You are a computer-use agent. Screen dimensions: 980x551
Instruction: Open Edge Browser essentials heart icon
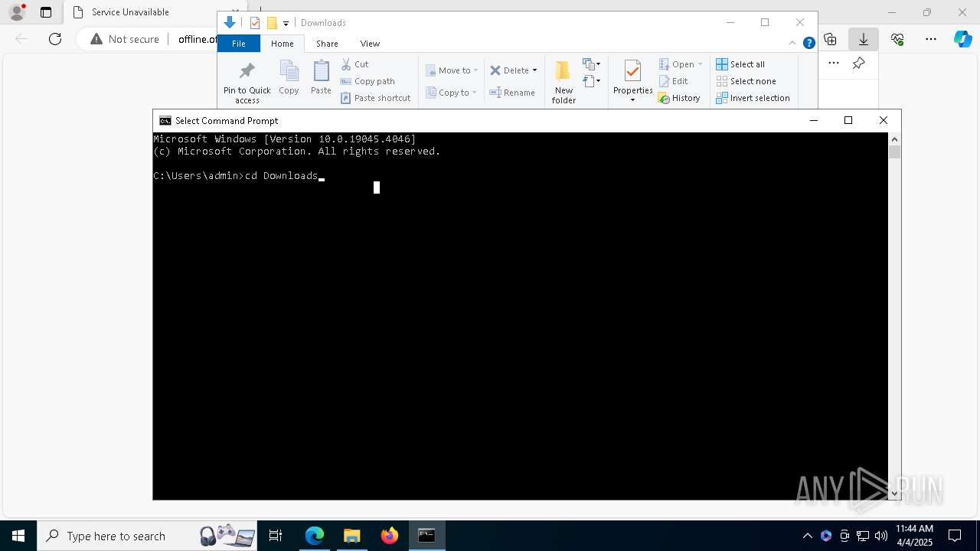[x=897, y=39]
